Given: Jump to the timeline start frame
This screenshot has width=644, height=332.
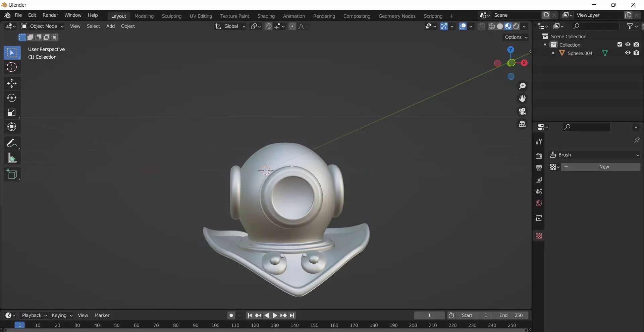Looking at the screenshot, I should (x=250, y=315).
